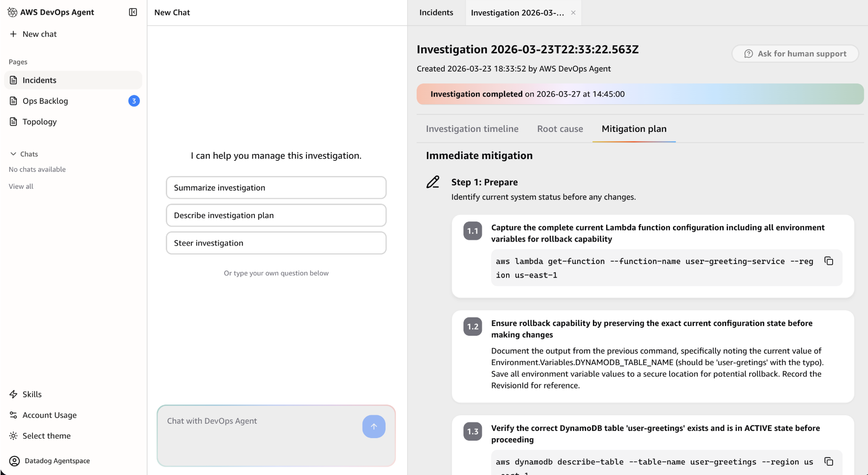This screenshot has height=475, width=868.
Task: Click 'I can help you manage this investigation' text
Action: [x=276, y=156]
